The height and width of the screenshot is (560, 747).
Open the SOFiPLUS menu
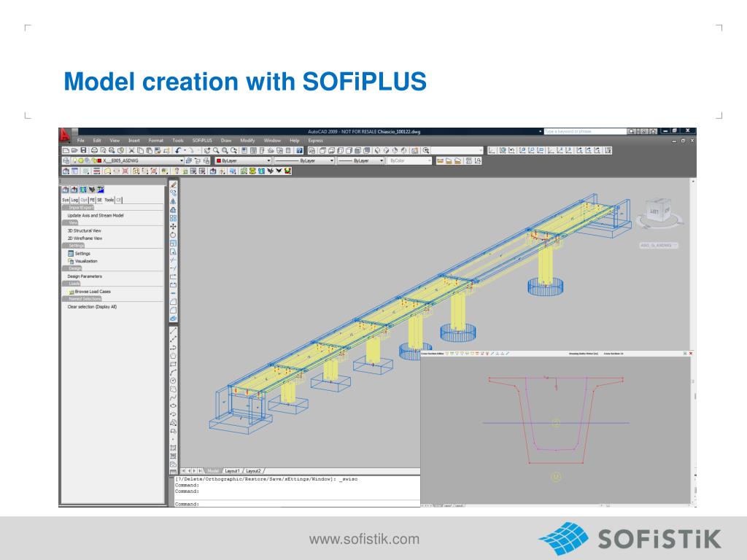[202, 141]
